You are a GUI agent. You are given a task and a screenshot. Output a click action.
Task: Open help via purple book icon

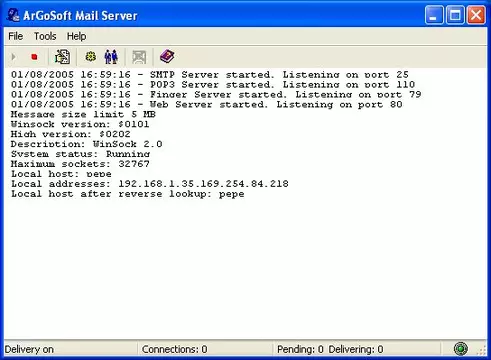pyautogui.click(x=167, y=56)
